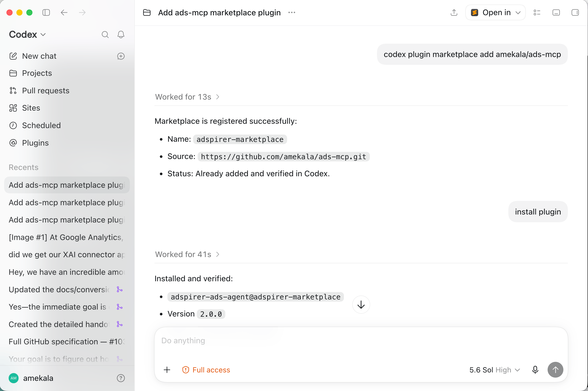Click branch icon next to Updated the docs
This screenshot has height=391, width=588.
click(120, 289)
